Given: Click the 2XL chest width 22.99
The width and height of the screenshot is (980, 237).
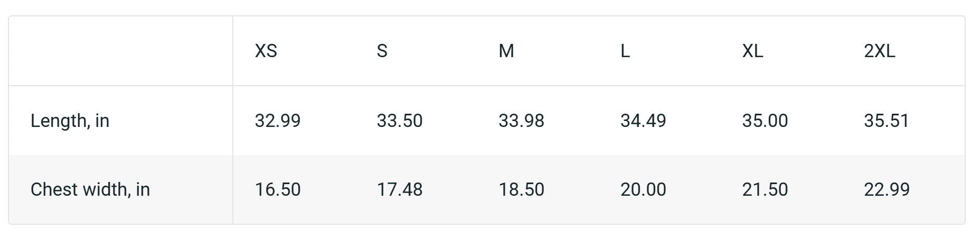Looking at the screenshot, I should tap(887, 189).
